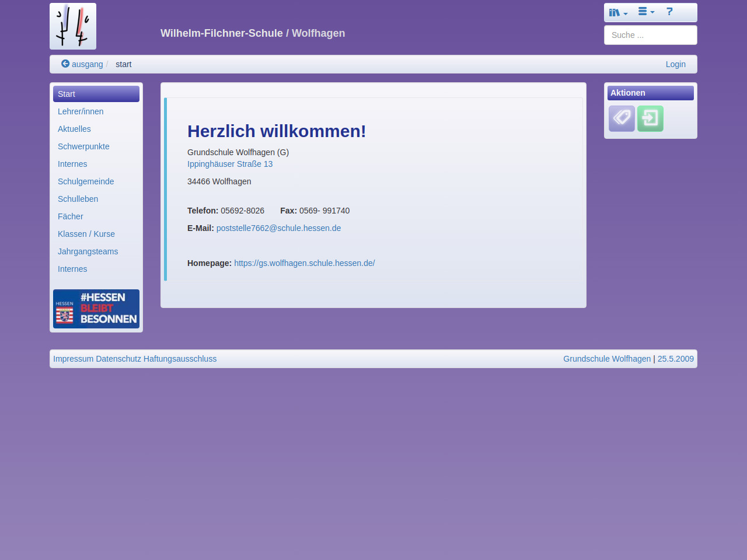Click the Login link

click(x=675, y=64)
